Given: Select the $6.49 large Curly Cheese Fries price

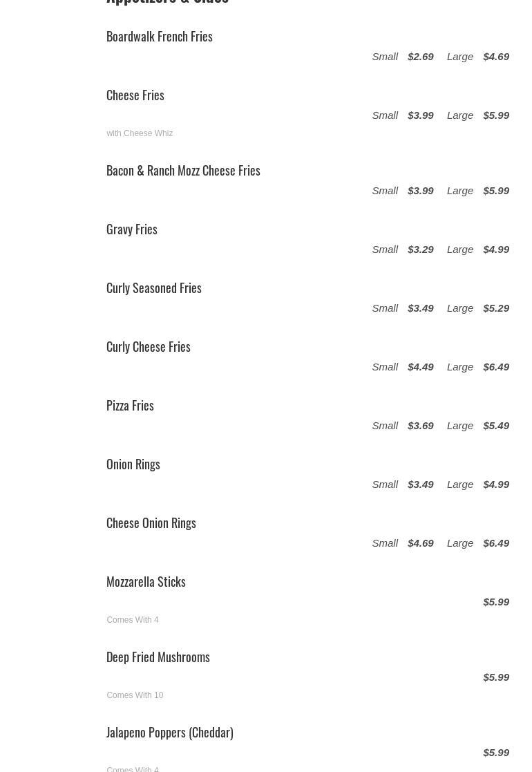Looking at the screenshot, I should (496, 367).
